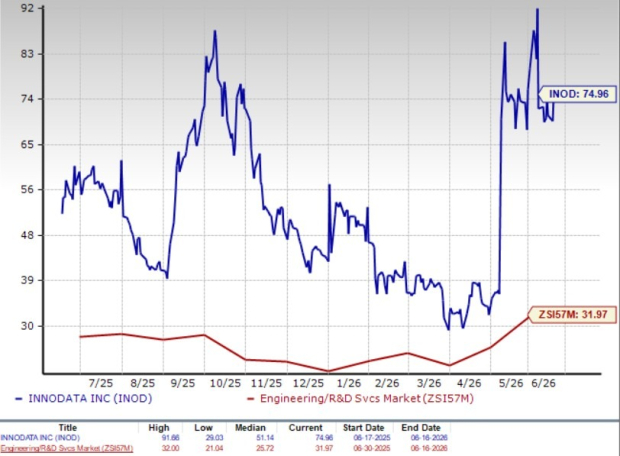
Task: Click the Start Date column header
Action: 363,428
